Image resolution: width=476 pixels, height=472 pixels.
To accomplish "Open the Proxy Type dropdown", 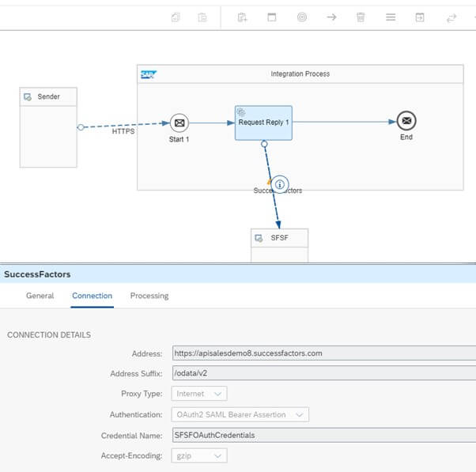I will 199,394.
